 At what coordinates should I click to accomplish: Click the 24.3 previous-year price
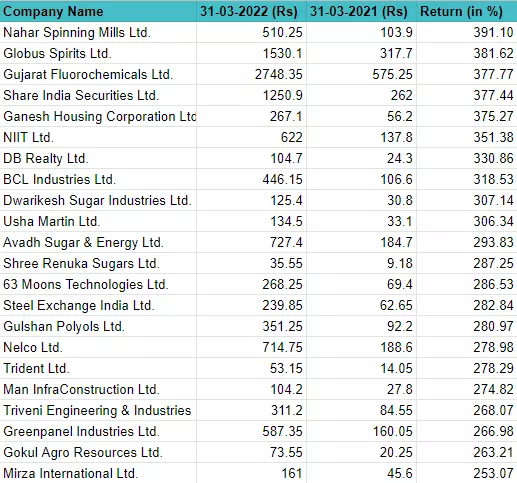click(400, 159)
